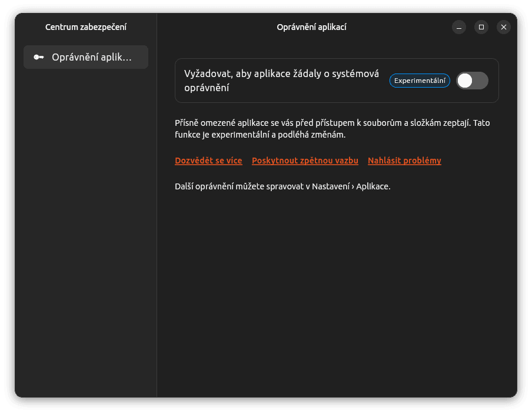Click the empty sidebar area below the list

(x=86, y=235)
